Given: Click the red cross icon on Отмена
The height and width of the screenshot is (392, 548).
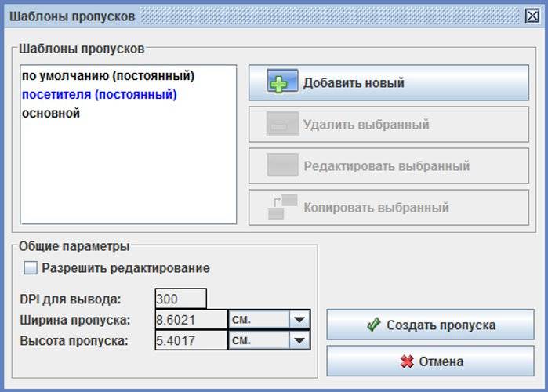Looking at the screenshot, I should click(407, 361).
